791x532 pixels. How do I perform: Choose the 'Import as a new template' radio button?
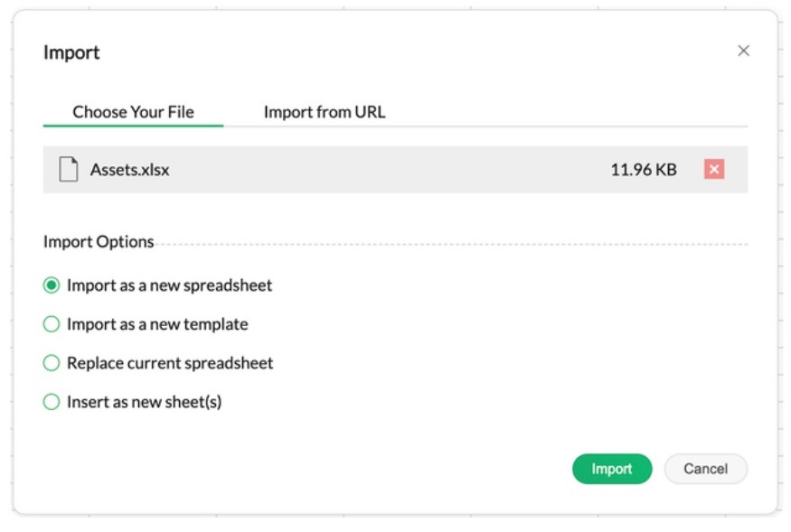tap(52, 324)
